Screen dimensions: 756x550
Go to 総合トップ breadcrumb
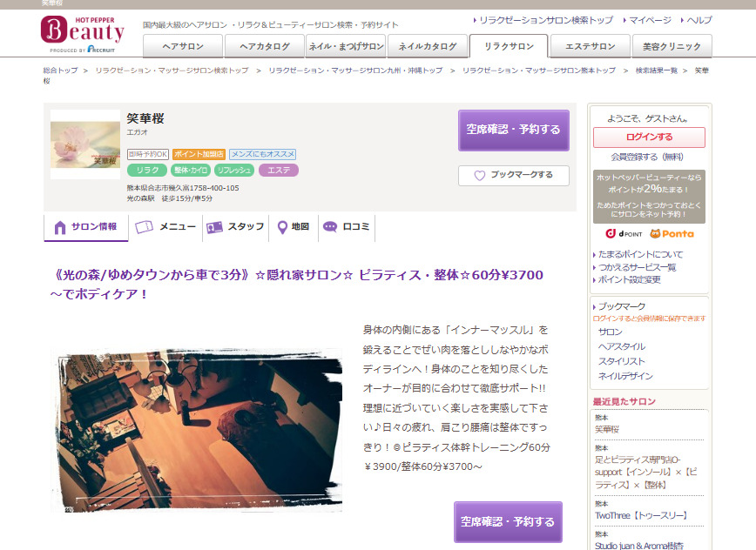click(60, 70)
